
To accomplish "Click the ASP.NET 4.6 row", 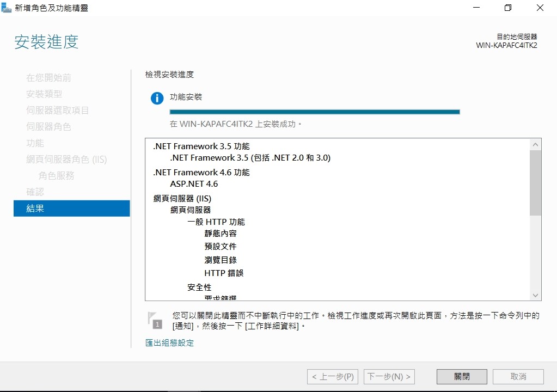I will tap(194, 184).
